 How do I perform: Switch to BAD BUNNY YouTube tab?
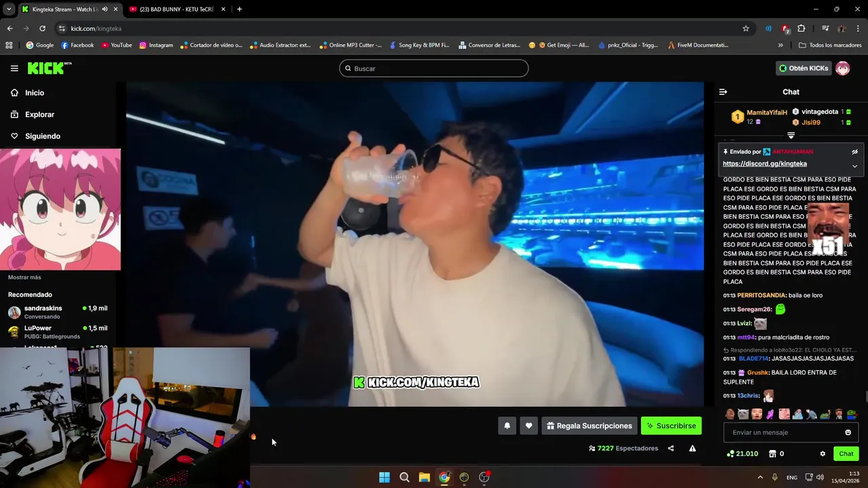tap(176, 9)
